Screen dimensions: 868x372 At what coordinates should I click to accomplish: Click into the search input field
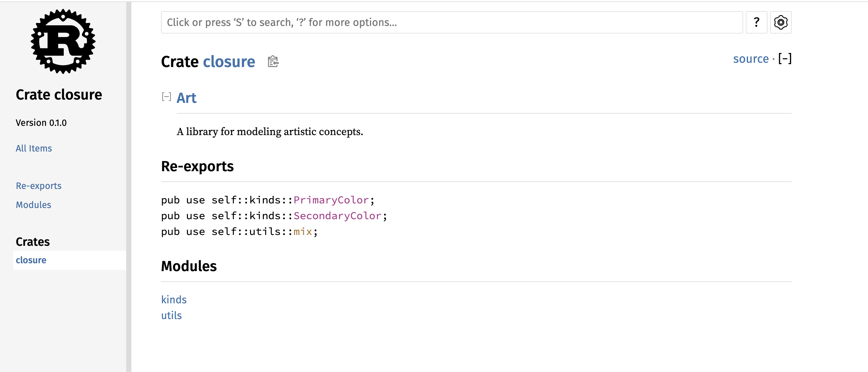(451, 23)
